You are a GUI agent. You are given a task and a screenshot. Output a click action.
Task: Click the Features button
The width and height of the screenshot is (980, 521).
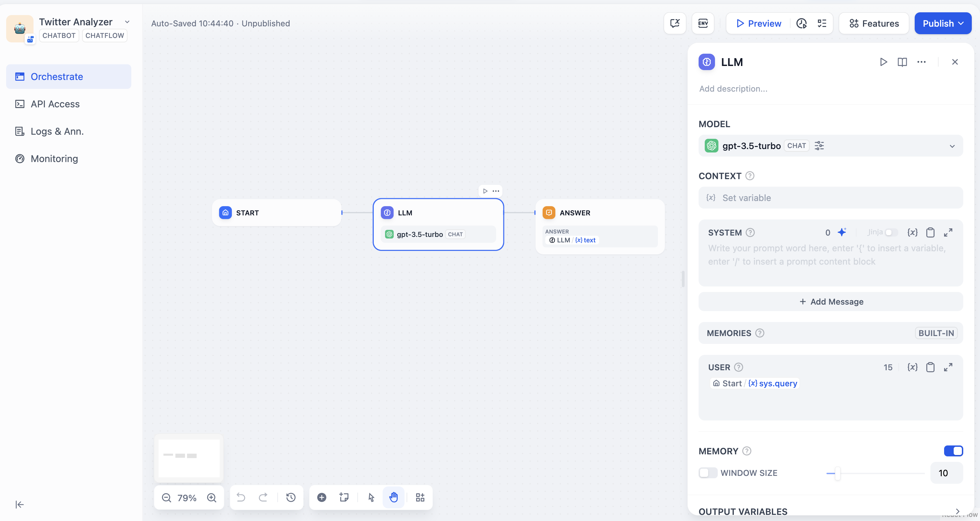(x=874, y=24)
